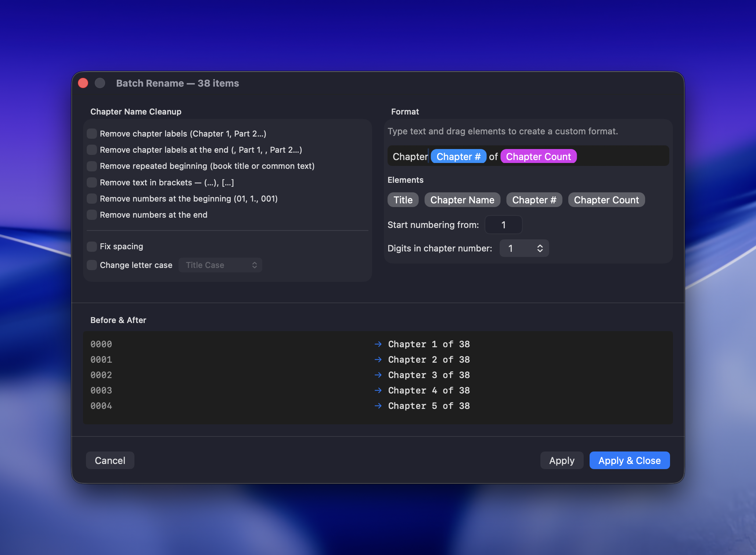
Task: Click the red close window button
Action: click(83, 83)
